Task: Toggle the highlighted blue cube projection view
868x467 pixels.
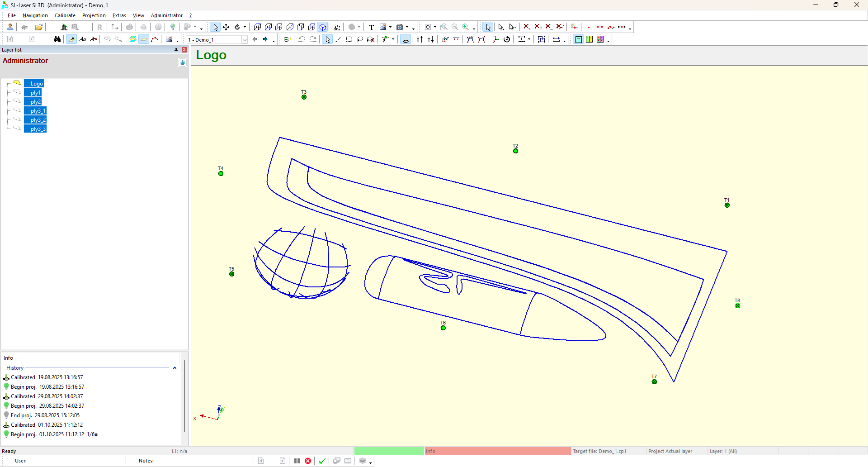Action: pyautogui.click(x=323, y=27)
